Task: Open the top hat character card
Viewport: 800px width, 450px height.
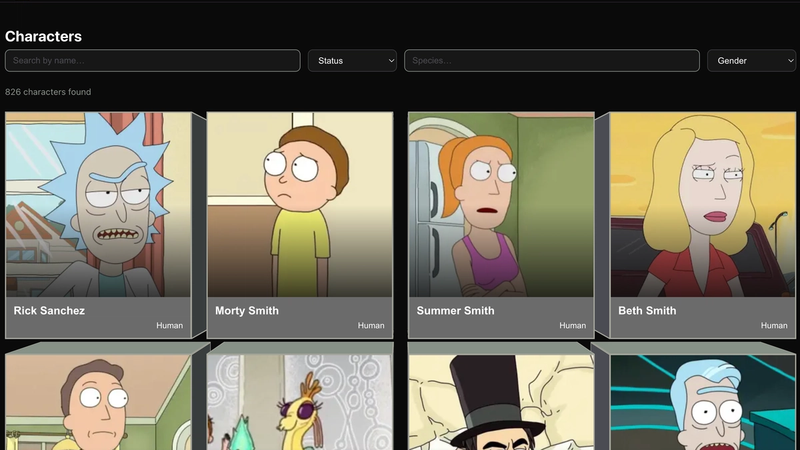Action: pos(501,403)
